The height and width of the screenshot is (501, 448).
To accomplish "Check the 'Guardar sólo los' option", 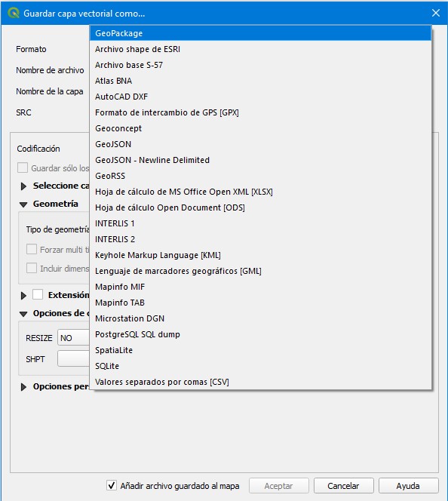I will tap(23, 168).
